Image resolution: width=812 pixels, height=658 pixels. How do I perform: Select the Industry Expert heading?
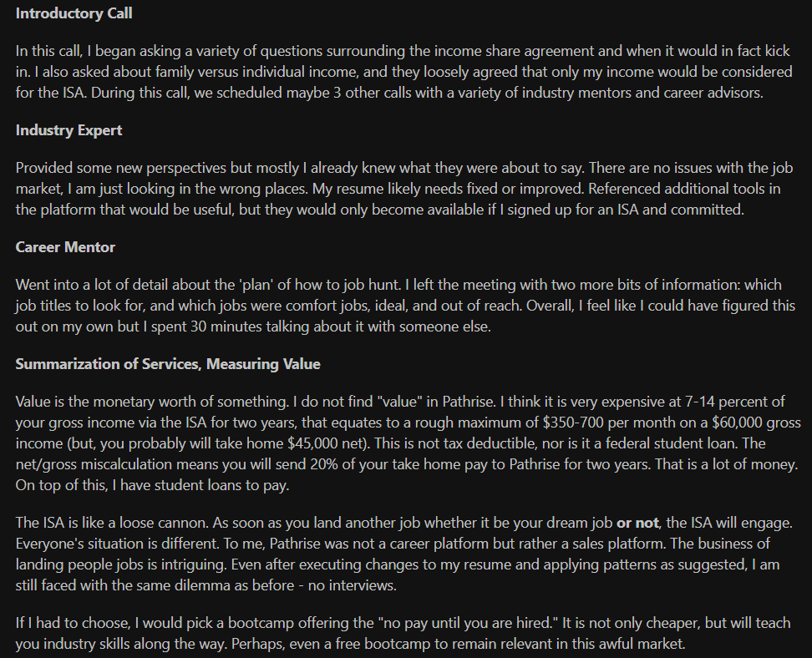click(x=69, y=130)
